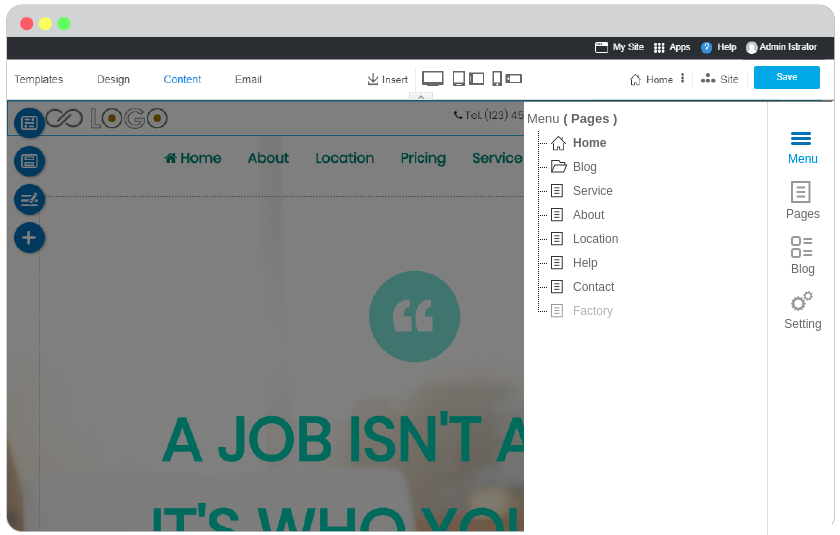Viewport: 840px width, 535px height.
Task: Click the LOGO image in site header
Action: click(107, 118)
